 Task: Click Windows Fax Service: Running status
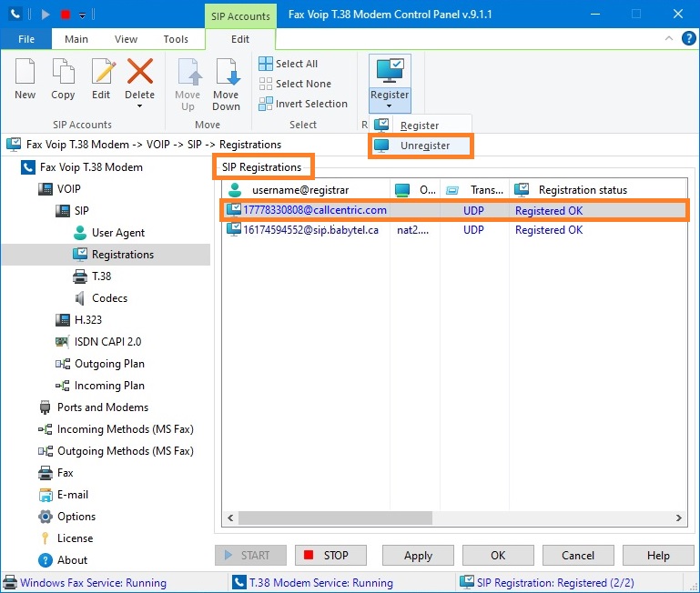coord(85,583)
